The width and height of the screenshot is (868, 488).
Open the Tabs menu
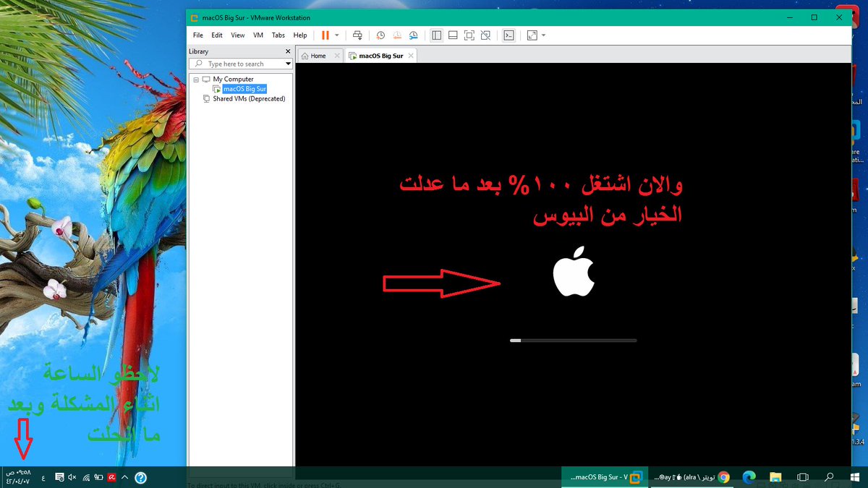pos(278,35)
